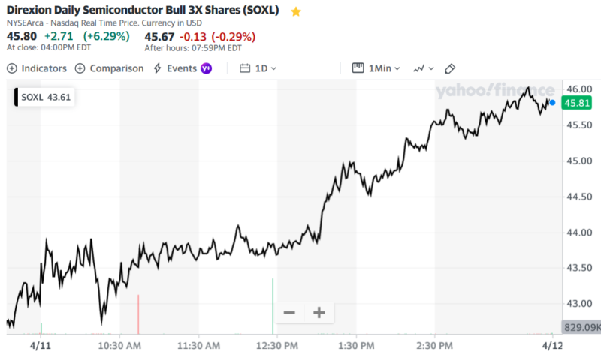Viewport: 601px width, 364px height.
Task: Click the 4/11 date axis label
Action: [41, 346]
